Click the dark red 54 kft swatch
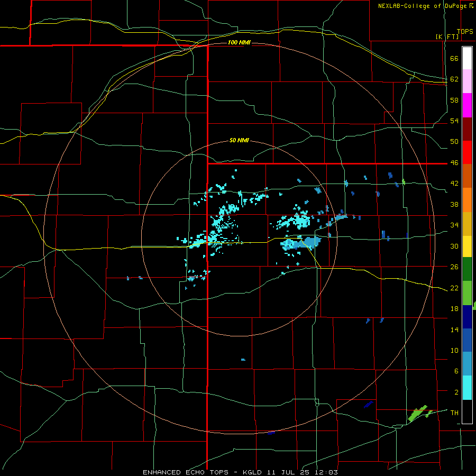 tap(467, 129)
